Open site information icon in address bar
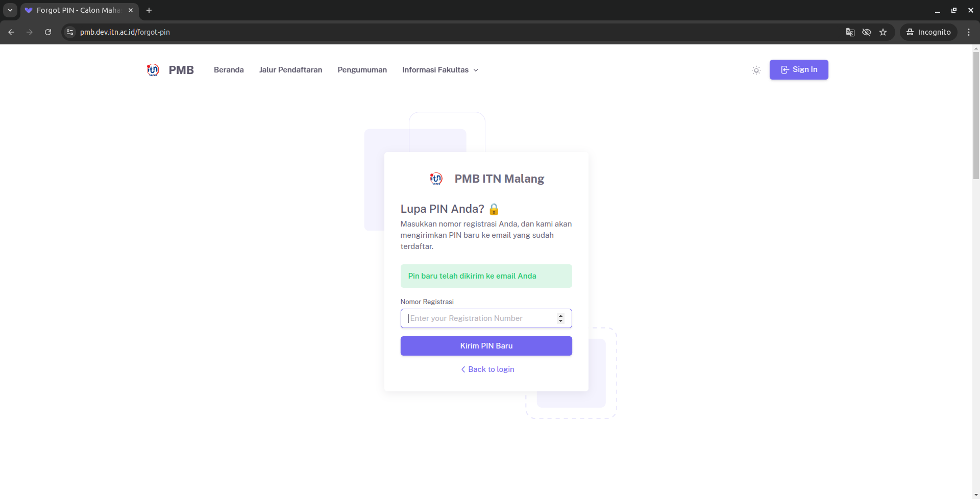 tap(70, 32)
